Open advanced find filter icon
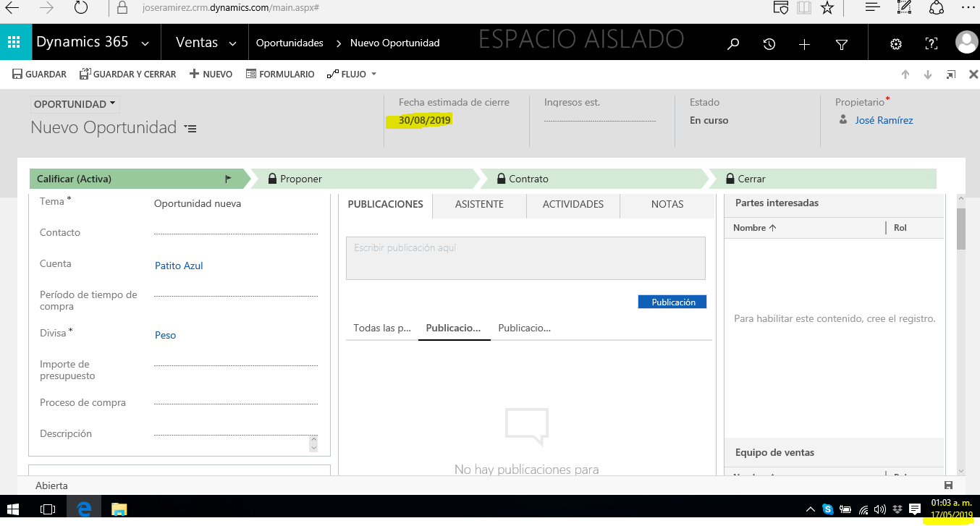This screenshot has height=526, width=980. click(841, 44)
